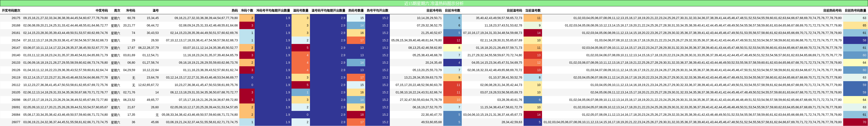Screen dimensions: 868x126
Task: Select the 热码号数量 column header
Action: [356, 11]
